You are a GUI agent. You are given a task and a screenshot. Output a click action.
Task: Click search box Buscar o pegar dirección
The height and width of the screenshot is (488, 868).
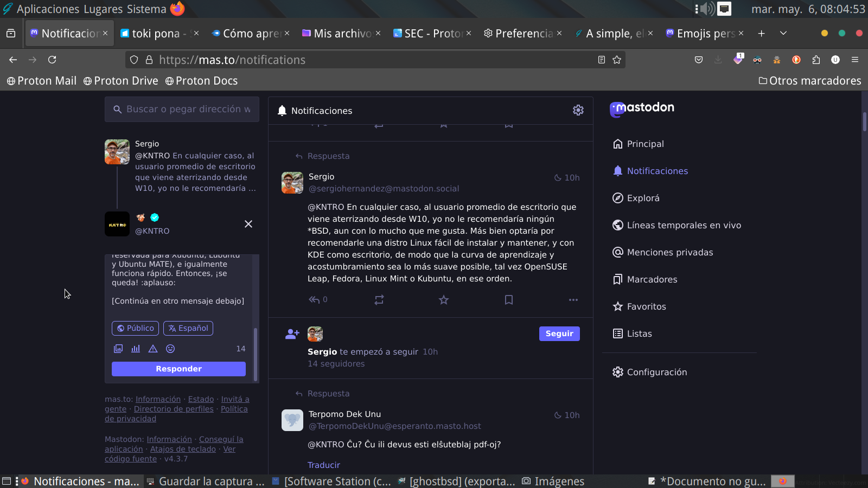(x=182, y=110)
